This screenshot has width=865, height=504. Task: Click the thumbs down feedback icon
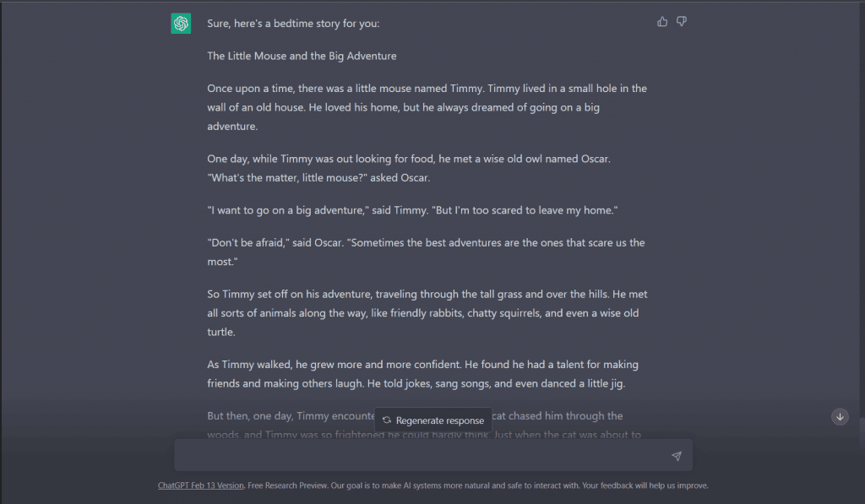click(682, 22)
